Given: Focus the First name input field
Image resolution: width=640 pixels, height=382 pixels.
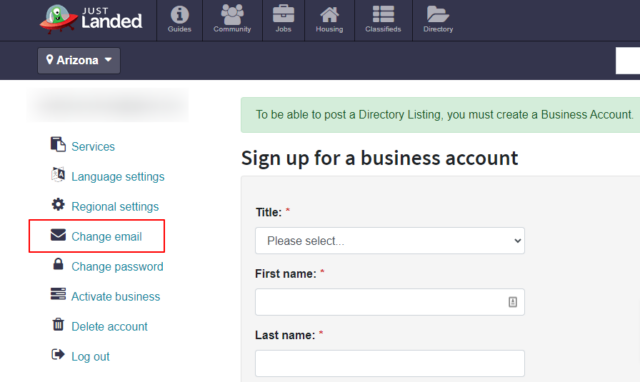Looking at the screenshot, I should pos(390,302).
